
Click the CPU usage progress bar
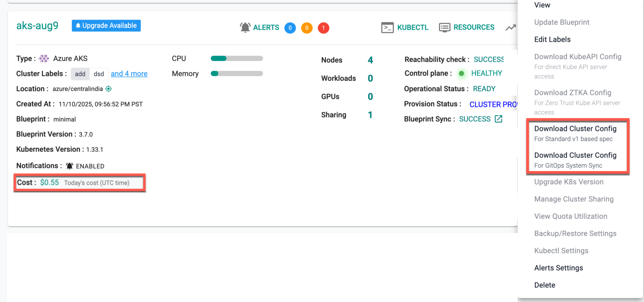(237, 59)
